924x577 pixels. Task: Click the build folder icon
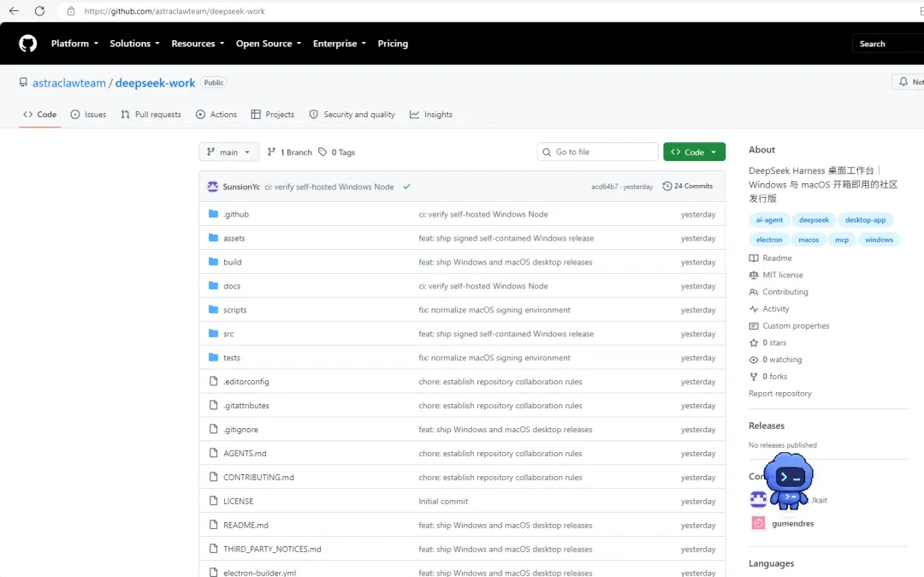tap(213, 262)
